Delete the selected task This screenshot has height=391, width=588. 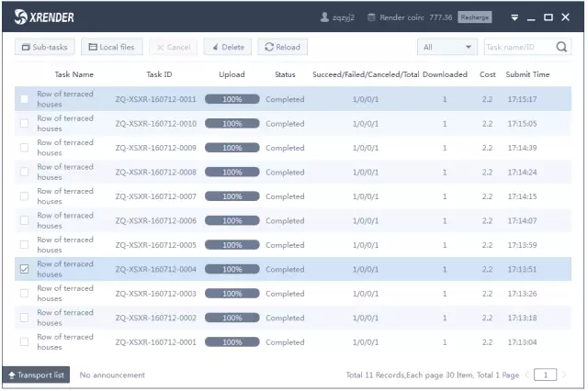[x=226, y=47]
